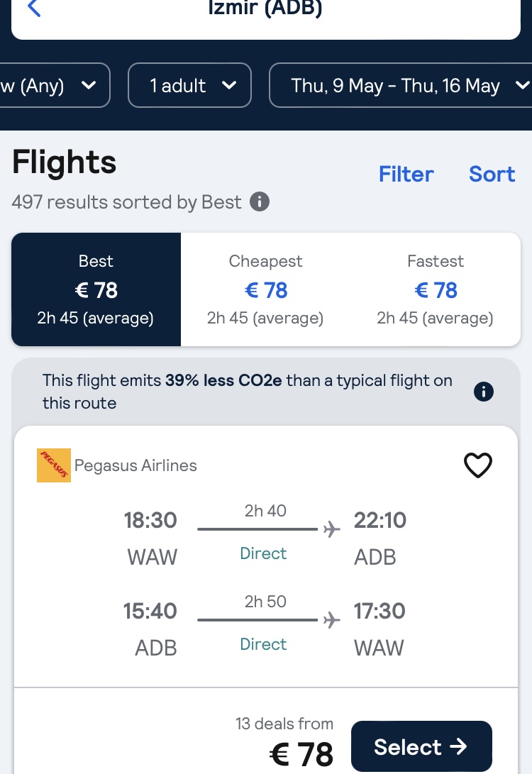The width and height of the screenshot is (532, 774).
Task: Switch to the Fastest tab
Action: tap(436, 289)
